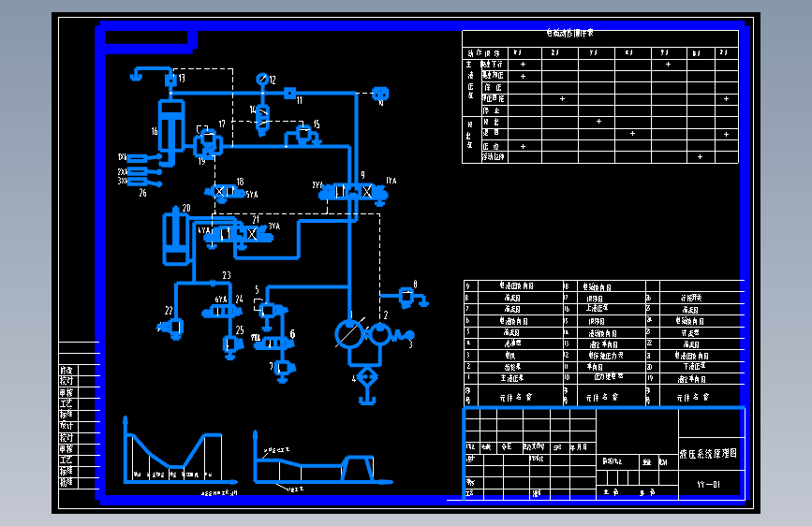
Task: Select the lower hydraulic cylinder labeled 20
Action: 176,236
